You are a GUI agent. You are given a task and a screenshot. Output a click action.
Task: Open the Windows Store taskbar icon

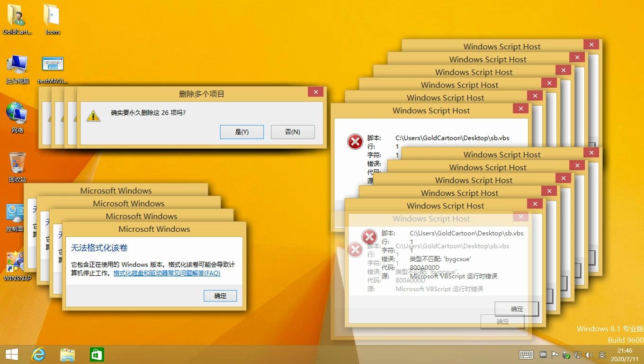pos(97,355)
